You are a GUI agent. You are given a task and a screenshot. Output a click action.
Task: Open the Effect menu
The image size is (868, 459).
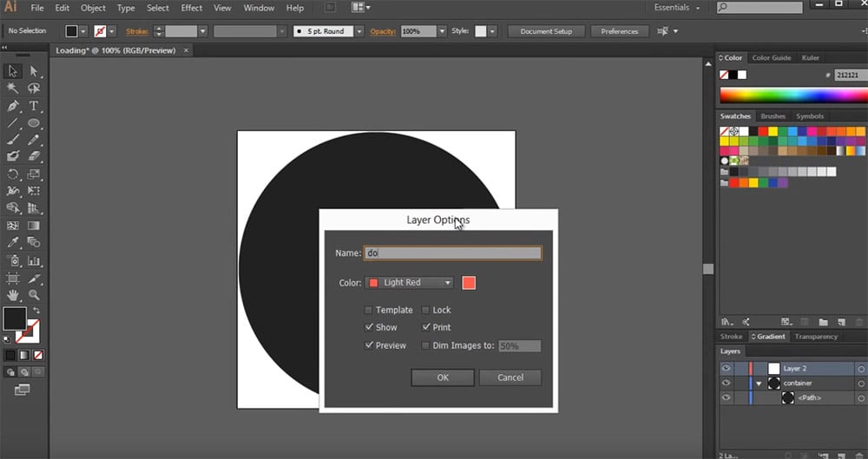192,8
